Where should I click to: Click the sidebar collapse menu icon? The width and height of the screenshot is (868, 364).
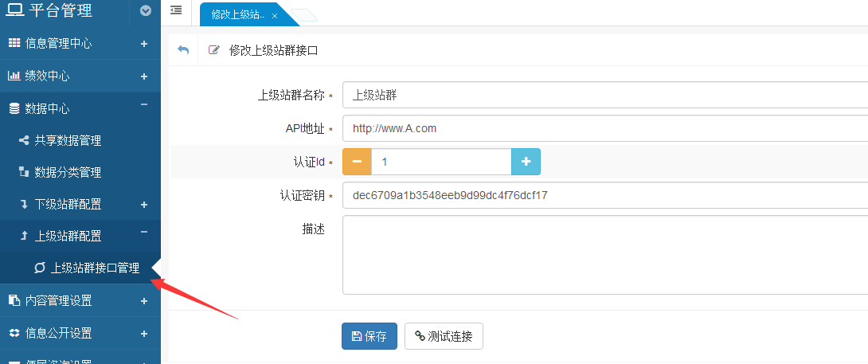pos(176,10)
